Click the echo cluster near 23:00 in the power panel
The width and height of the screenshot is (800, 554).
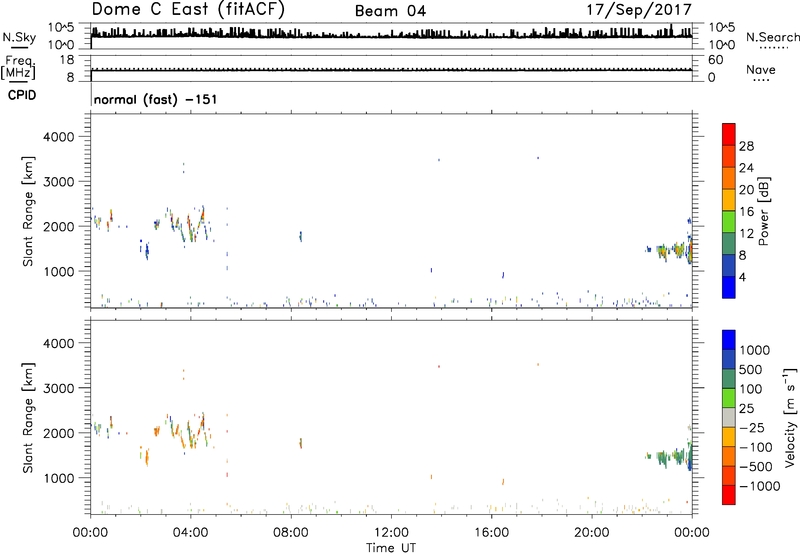(x=669, y=250)
